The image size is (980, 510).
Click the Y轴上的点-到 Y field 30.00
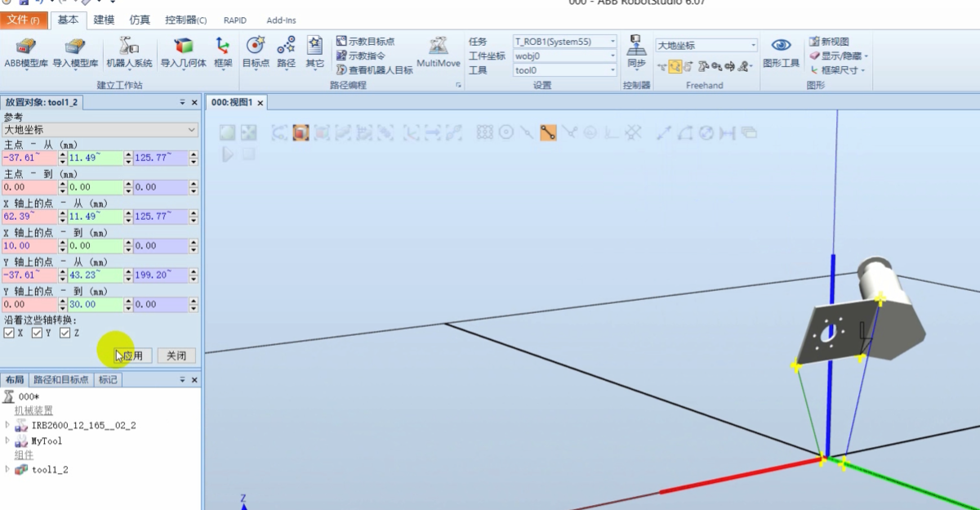tap(95, 304)
